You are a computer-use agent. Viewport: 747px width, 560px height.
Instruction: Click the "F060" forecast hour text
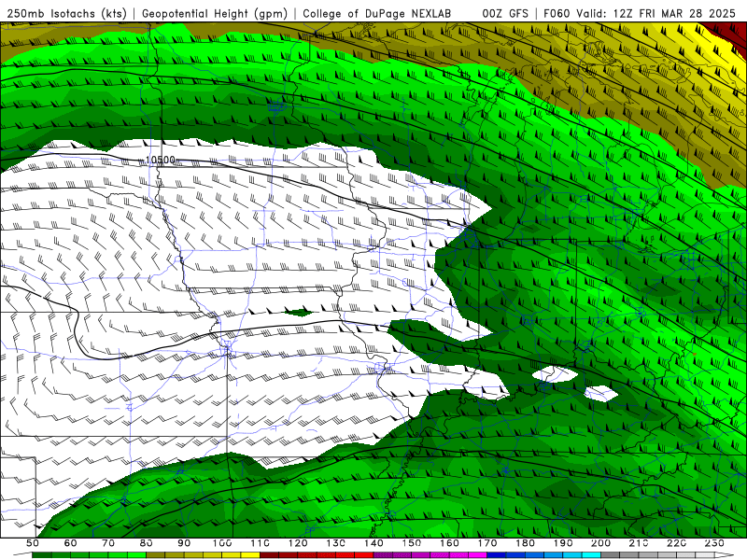[557, 13]
